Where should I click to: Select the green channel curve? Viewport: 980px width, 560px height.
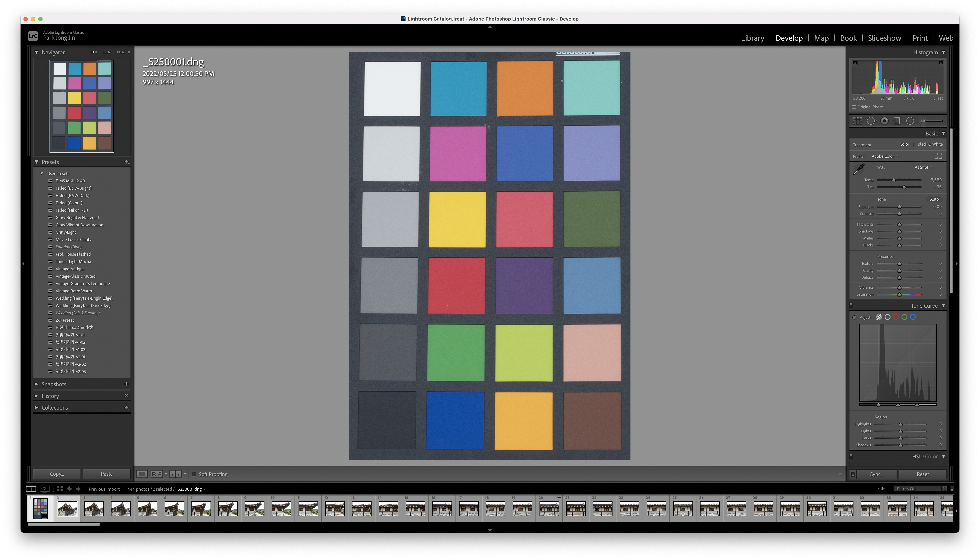pos(904,317)
